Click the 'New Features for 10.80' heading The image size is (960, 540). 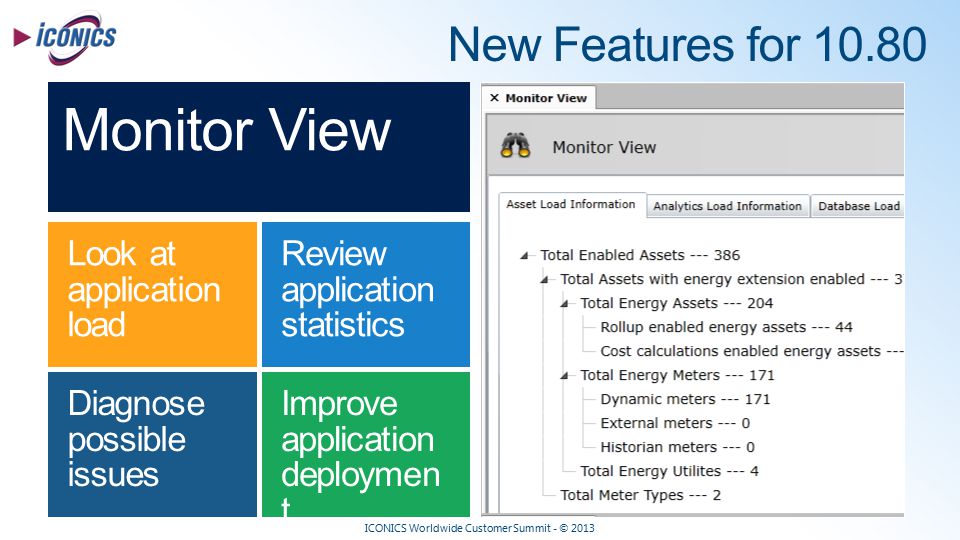point(688,45)
